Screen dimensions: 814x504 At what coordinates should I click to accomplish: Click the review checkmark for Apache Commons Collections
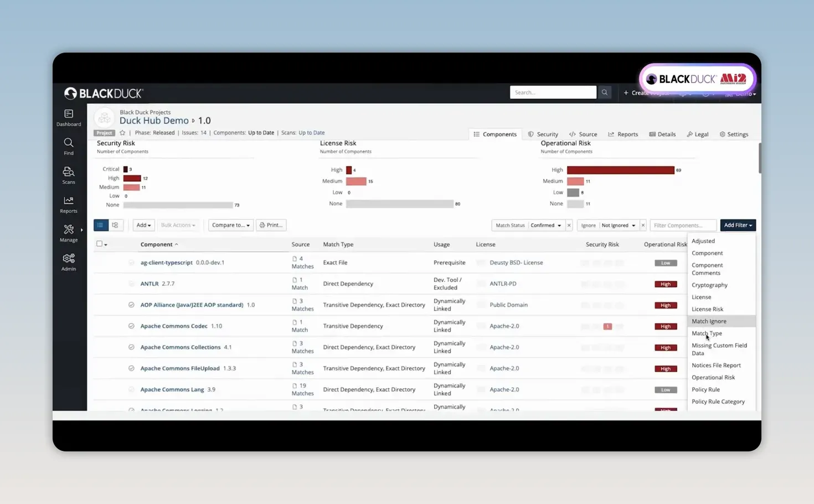click(131, 347)
